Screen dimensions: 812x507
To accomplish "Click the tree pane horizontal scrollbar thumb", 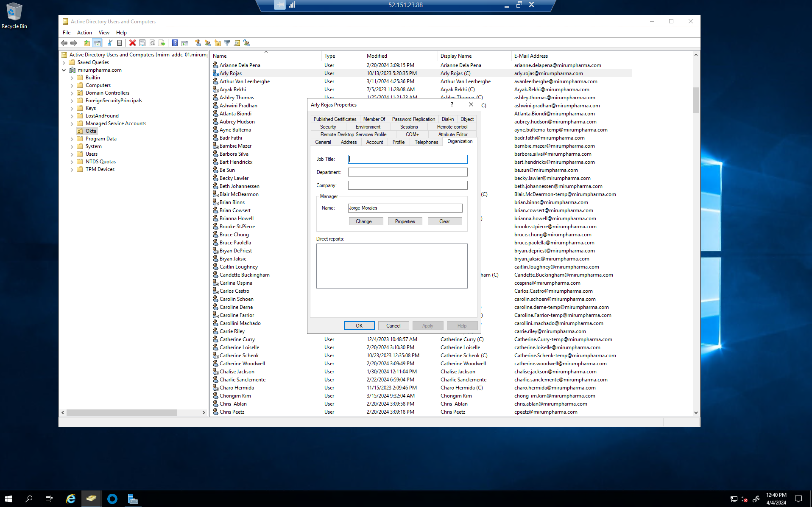I will (122, 412).
